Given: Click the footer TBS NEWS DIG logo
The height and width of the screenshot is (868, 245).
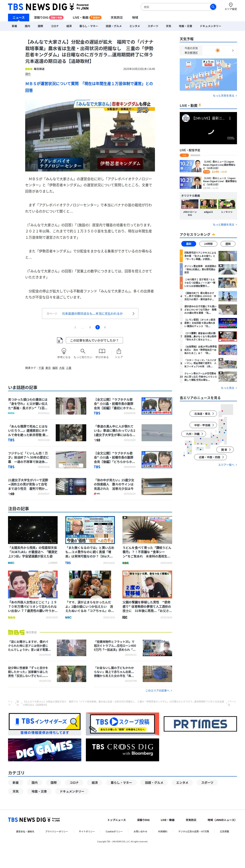Looking at the screenshot, I should pos(34,819).
